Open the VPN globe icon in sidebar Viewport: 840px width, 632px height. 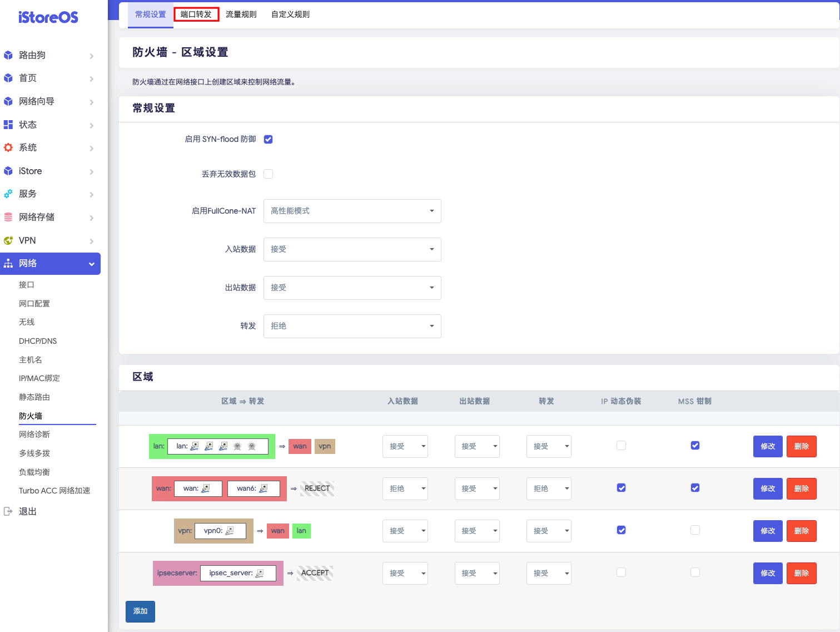click(x=8, y=240)
